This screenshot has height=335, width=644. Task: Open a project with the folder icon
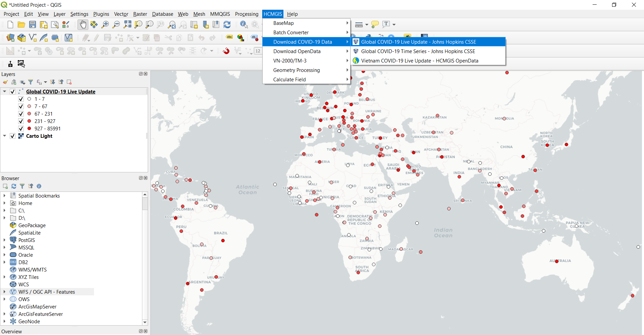21,25
